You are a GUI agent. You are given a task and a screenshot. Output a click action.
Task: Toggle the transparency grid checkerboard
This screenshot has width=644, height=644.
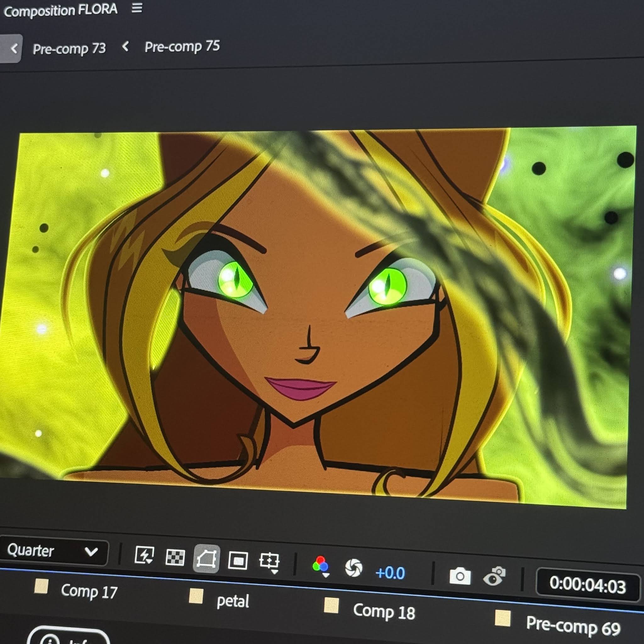click(x=175, y=557)
